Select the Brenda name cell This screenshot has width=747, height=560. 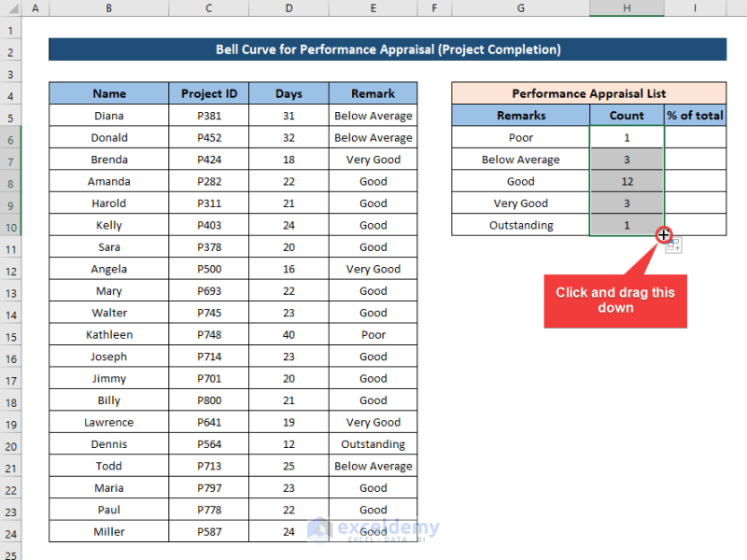[108, 160]
